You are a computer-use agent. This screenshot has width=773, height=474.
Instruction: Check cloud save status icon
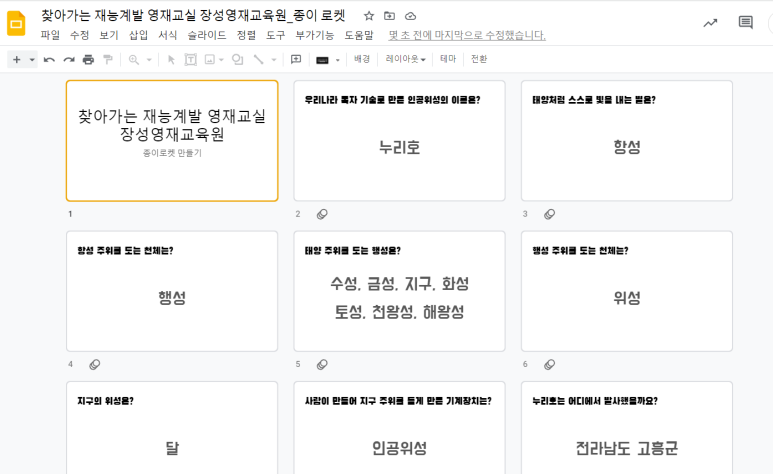click(410, 16)
